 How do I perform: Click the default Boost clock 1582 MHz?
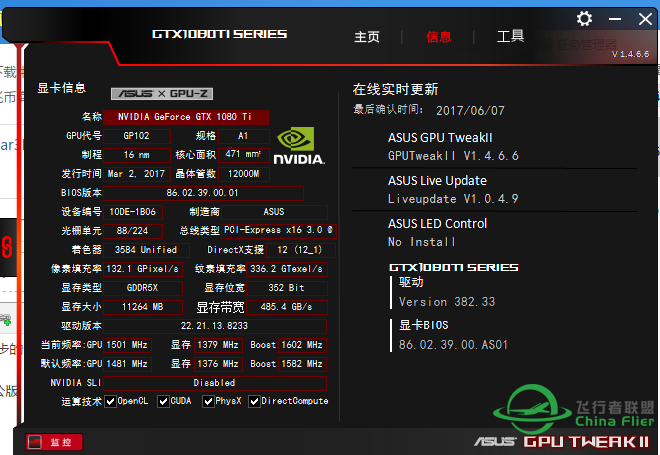coord(302,364)
